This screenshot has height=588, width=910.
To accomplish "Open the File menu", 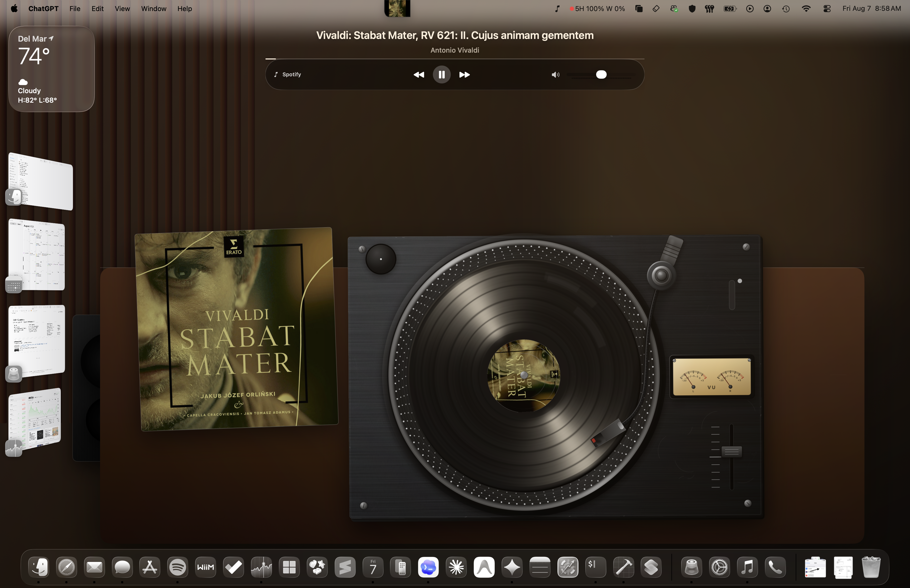I will pos(75,8).
